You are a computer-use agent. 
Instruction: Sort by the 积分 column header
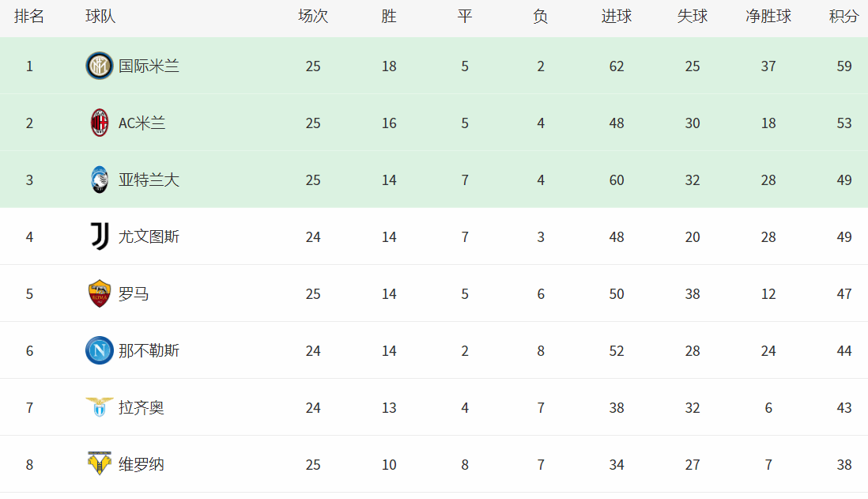[843, 17]
